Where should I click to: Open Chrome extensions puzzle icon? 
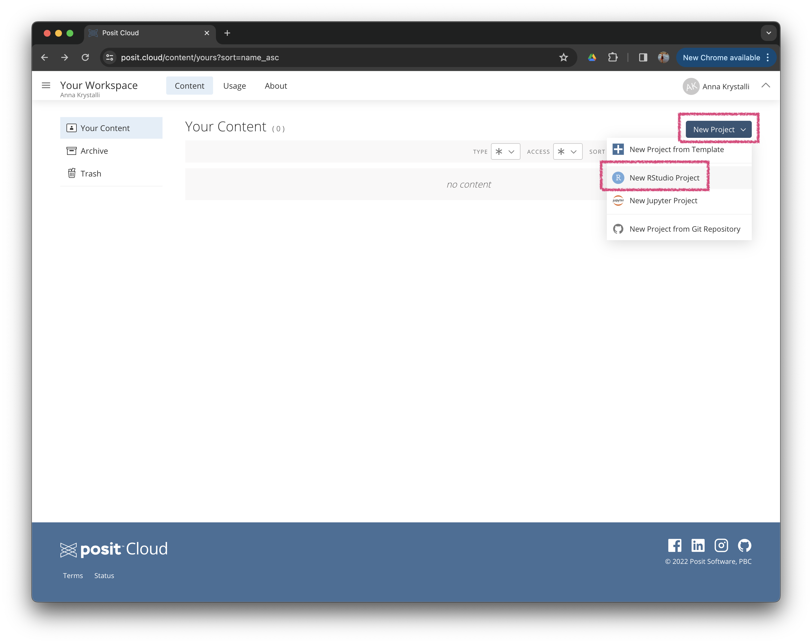613,57
